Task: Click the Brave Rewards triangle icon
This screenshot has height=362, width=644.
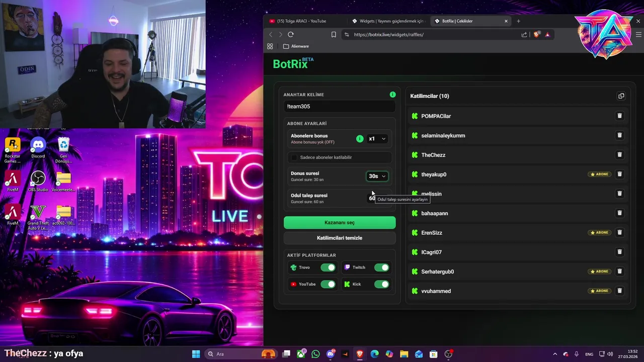Action: 547,34
